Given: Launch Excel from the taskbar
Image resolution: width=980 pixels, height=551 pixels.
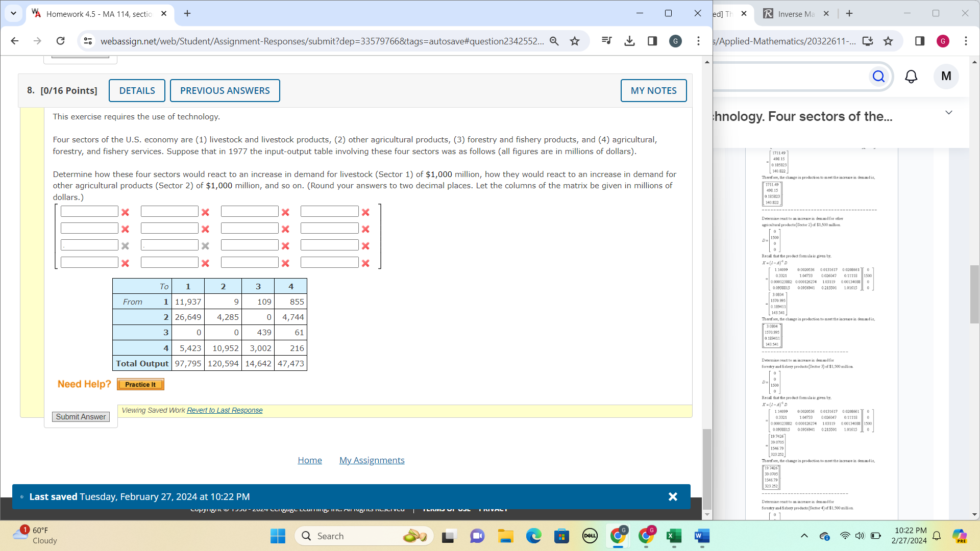Looking at the screenshot, I should [x=674, y=536].
